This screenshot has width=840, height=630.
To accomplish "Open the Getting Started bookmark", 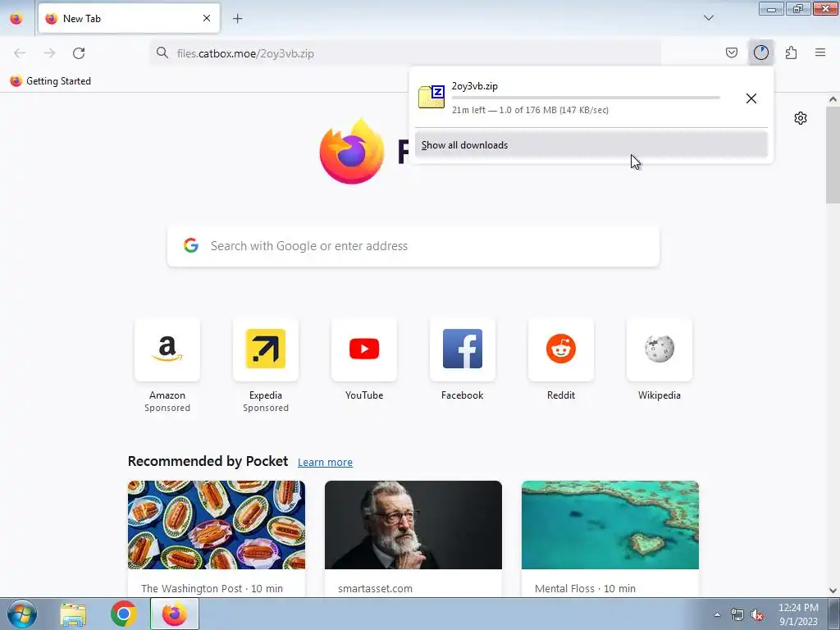I will point(50,81).
